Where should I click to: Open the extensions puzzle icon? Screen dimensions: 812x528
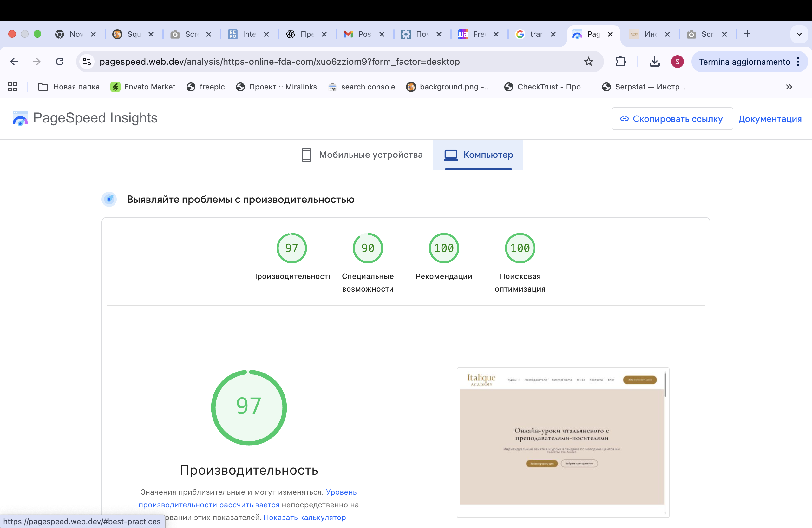pos(621,62)
